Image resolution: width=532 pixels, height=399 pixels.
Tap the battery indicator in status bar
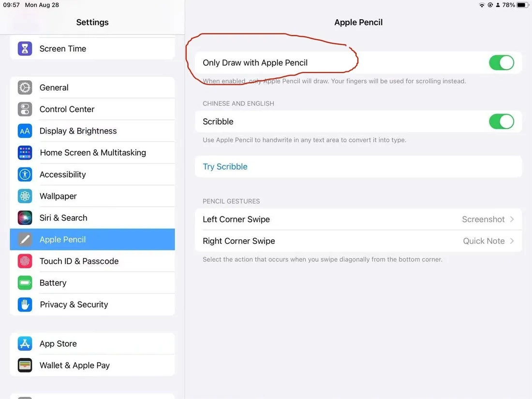(x=522, y=5)
